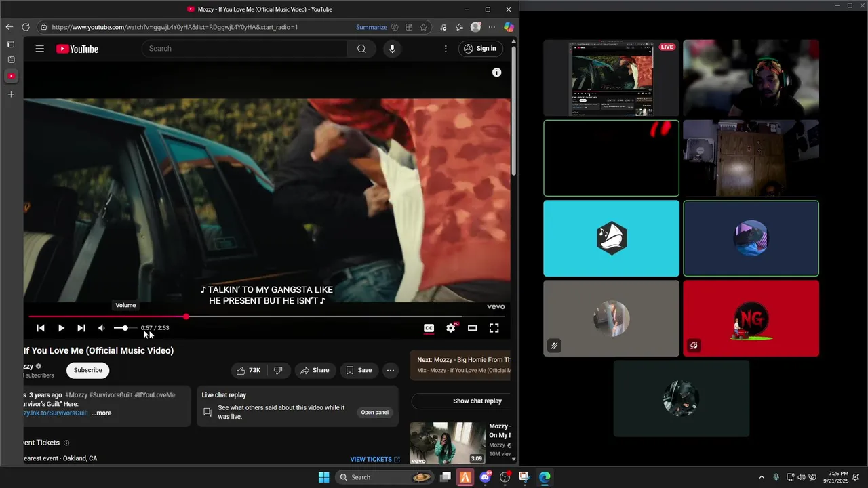Expand description with ...more

tap(101, 413)
